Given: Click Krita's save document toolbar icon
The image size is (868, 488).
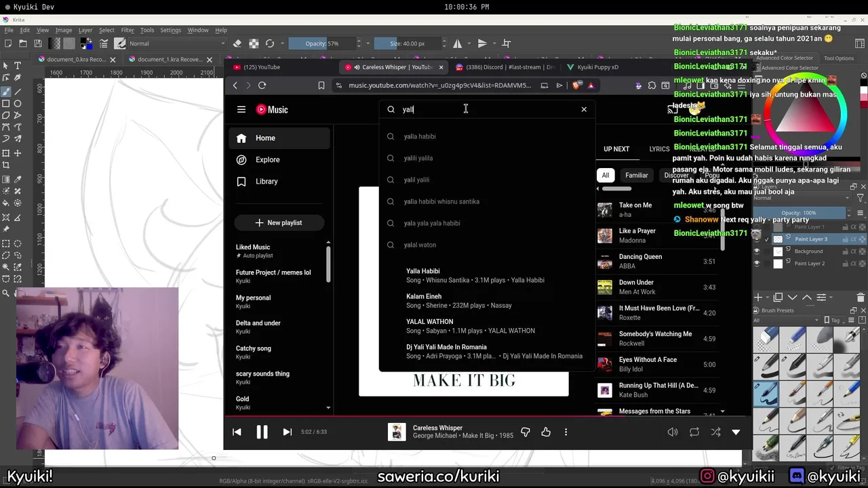Looking at the screenshot, I should click(38, 43).
